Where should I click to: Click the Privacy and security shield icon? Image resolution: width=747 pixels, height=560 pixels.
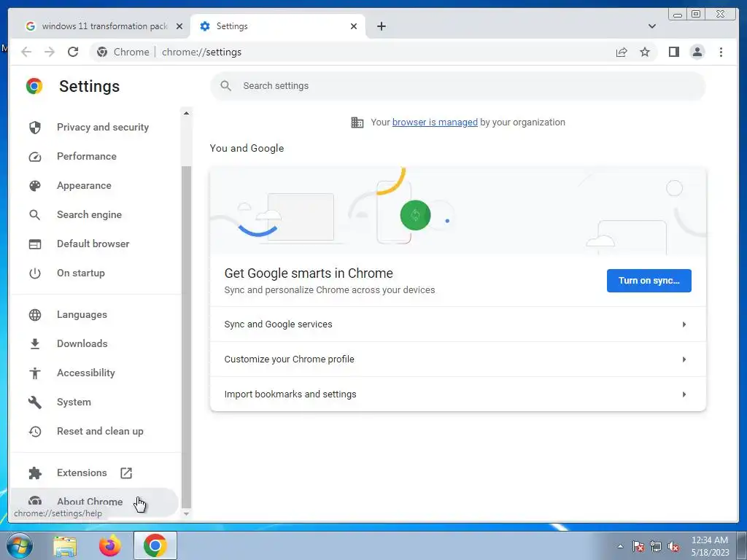35,127
